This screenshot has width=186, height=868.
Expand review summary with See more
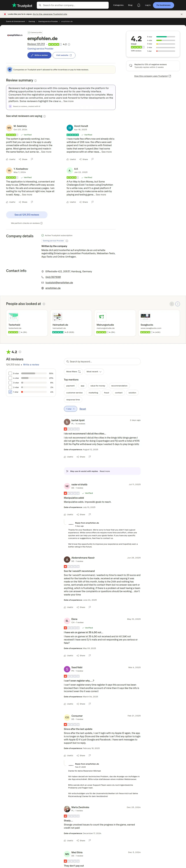pos(69,101)
